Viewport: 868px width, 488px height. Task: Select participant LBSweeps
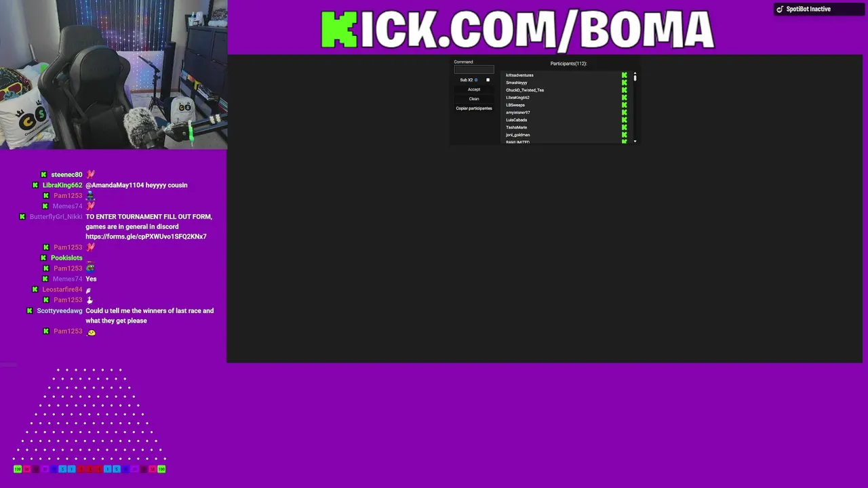(515, 105)
